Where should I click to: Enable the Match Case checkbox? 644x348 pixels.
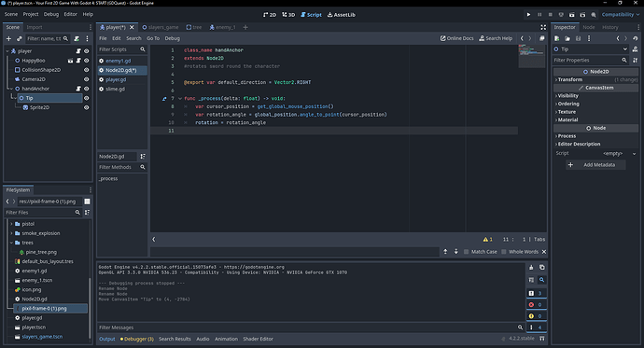[x=466, y=252]
